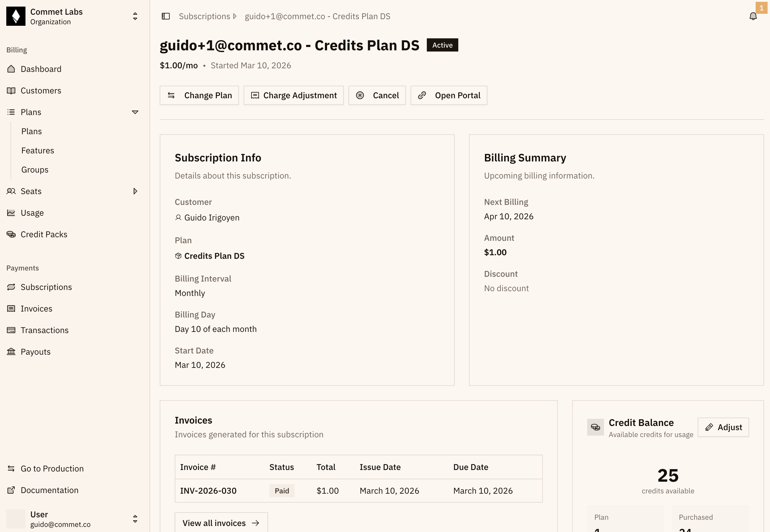Click the Usage chart icon
This screenshot has width=770, height=532.
[11, 213]
